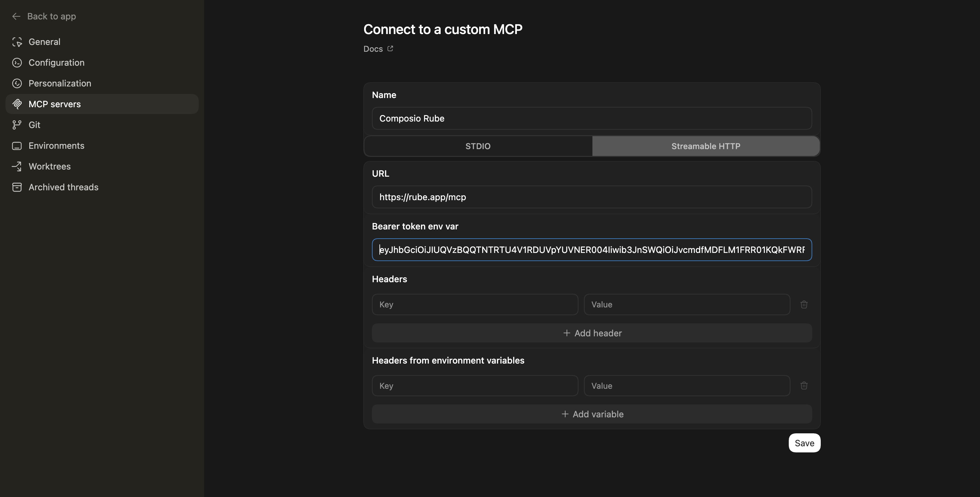
Task: Select the URL field with rube.app/mcp
Action: pos(592,197)
